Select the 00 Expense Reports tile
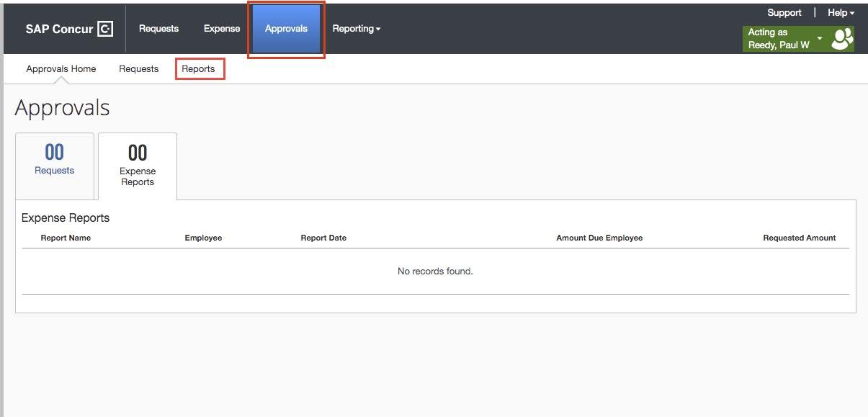This screenshot has height=417, width=868. pos(138,166)
